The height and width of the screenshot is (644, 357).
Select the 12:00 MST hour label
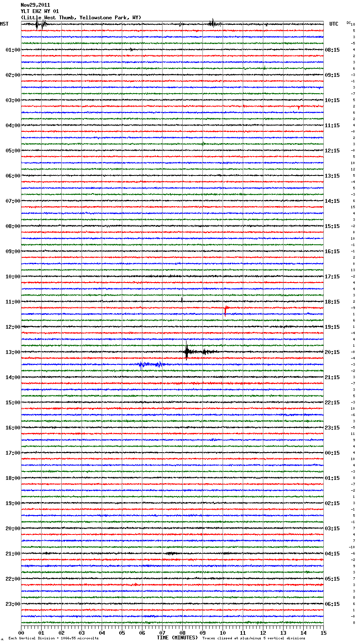coord(13,327)
